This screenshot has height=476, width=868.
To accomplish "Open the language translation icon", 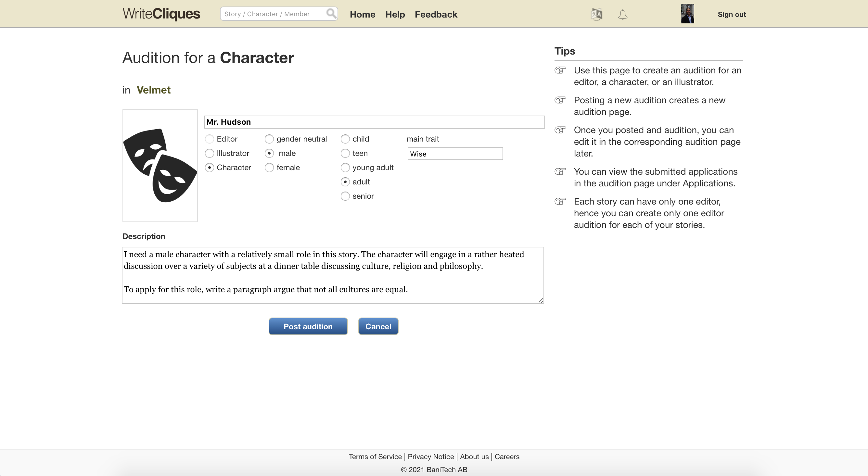I will pos(596,14).
